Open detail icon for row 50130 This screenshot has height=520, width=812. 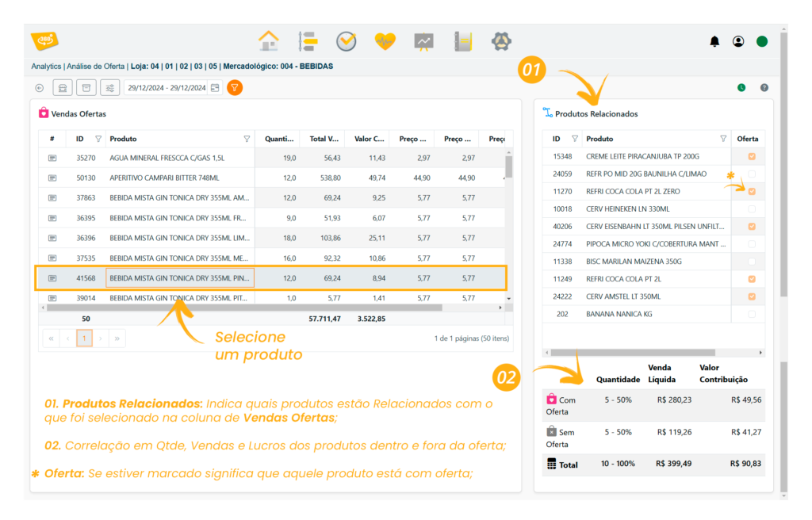52,178
